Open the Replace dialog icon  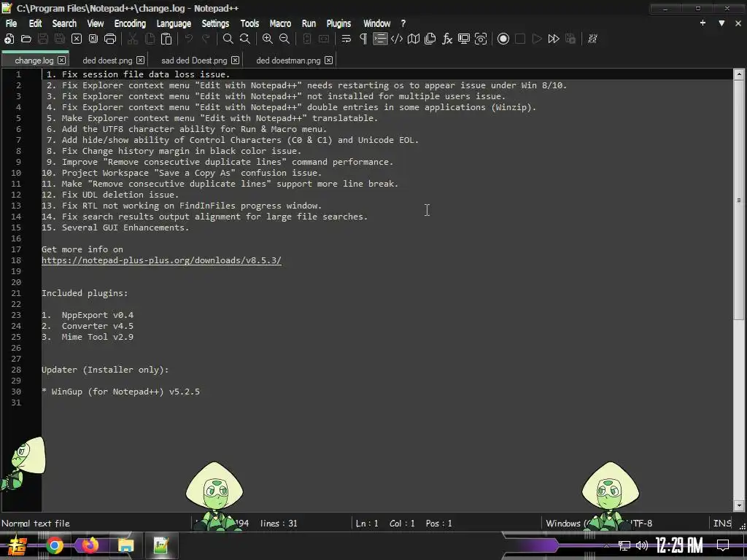pyautogui.click(x=245, y=39)
